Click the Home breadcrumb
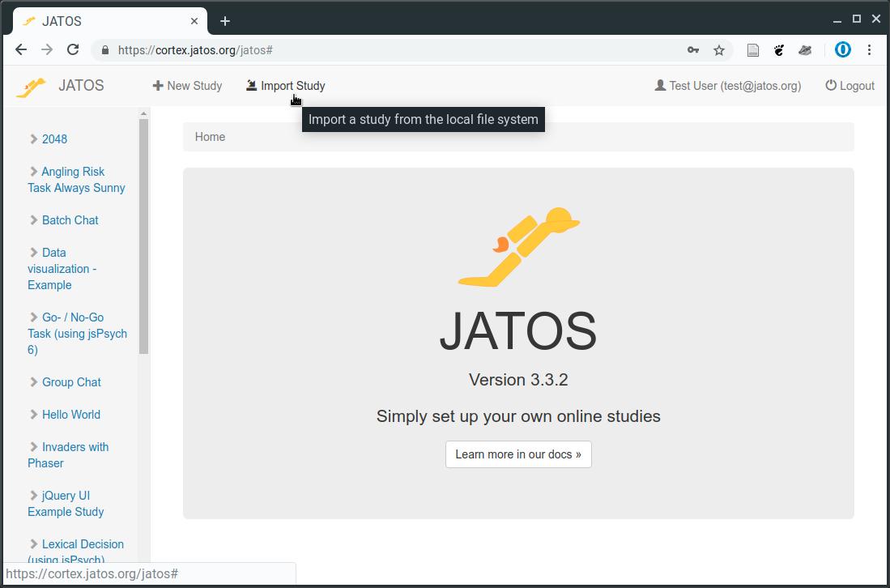Viewport: 890px width, 588px height. [x=210, y=137]
